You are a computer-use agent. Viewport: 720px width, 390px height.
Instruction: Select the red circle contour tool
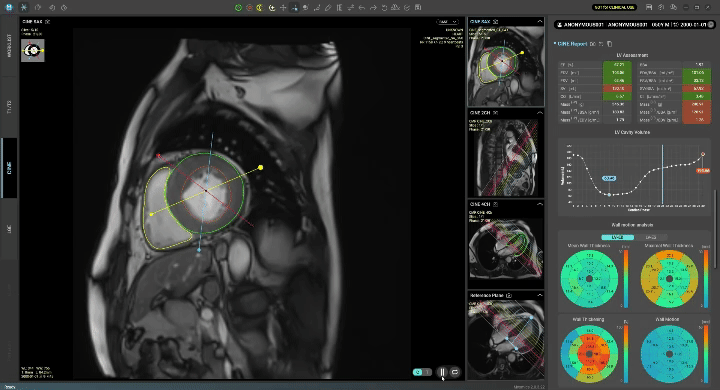pos(249,7)
